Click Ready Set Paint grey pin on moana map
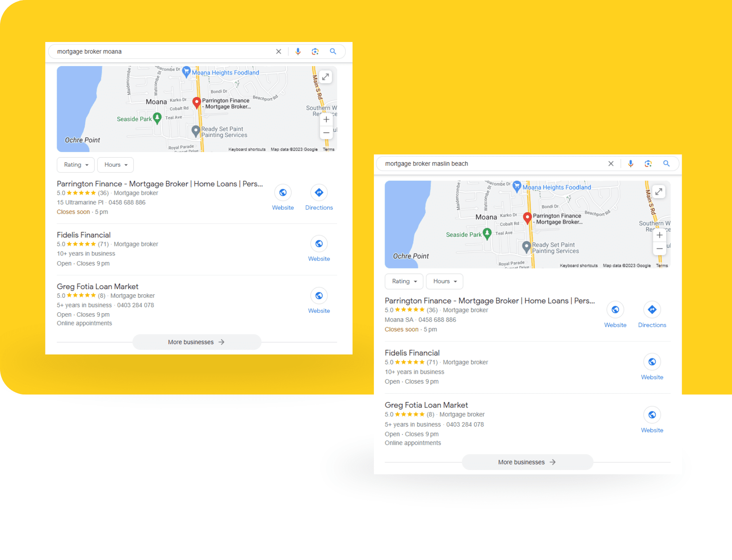 coord(196,131)
